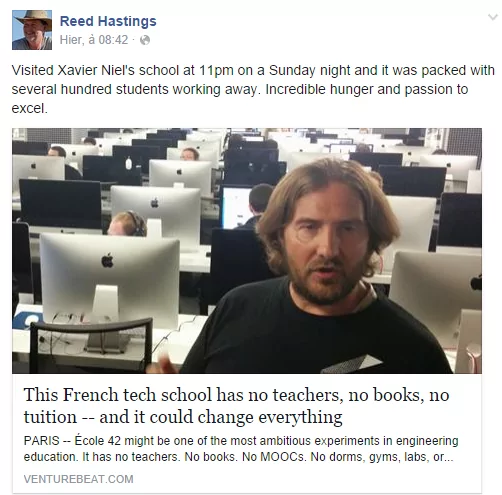Open Reed Hastings' profile picture thumbnail
502x495 pixels.
click(x=32, y=30)
